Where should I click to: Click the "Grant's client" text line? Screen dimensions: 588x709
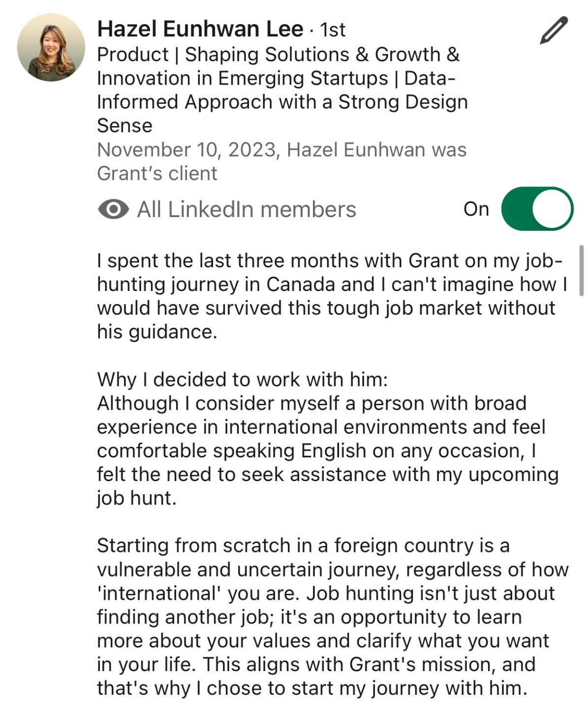click(157, 174)
